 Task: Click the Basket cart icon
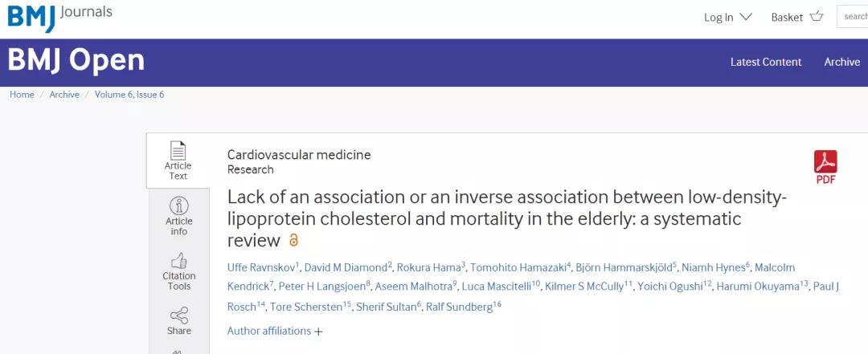[x=816, y=17]
